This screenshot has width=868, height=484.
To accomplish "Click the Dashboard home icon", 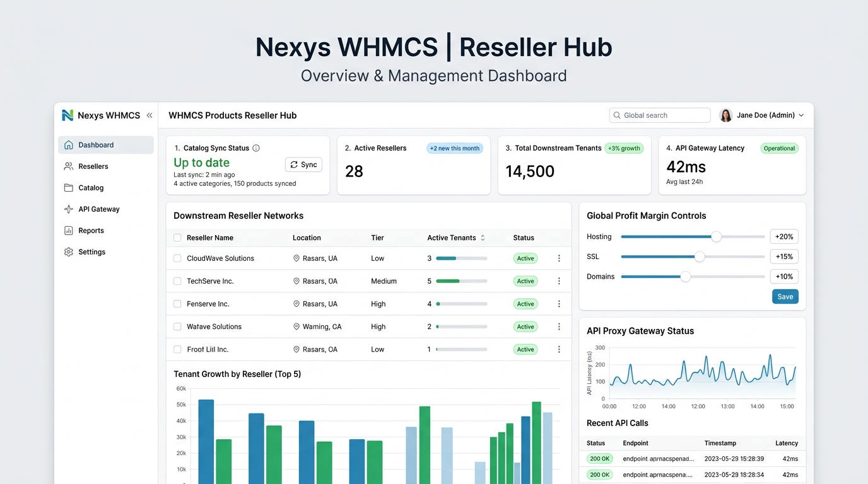I will 69,145.
